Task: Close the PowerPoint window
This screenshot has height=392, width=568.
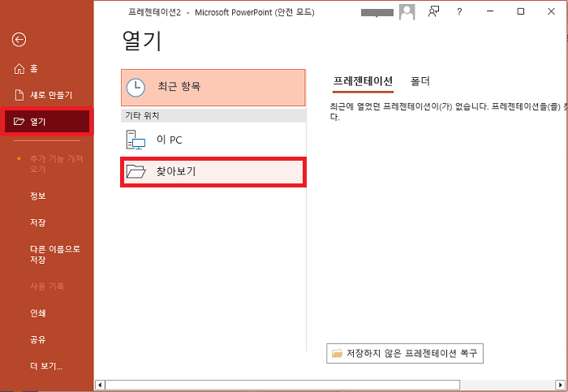Action: 551,11
